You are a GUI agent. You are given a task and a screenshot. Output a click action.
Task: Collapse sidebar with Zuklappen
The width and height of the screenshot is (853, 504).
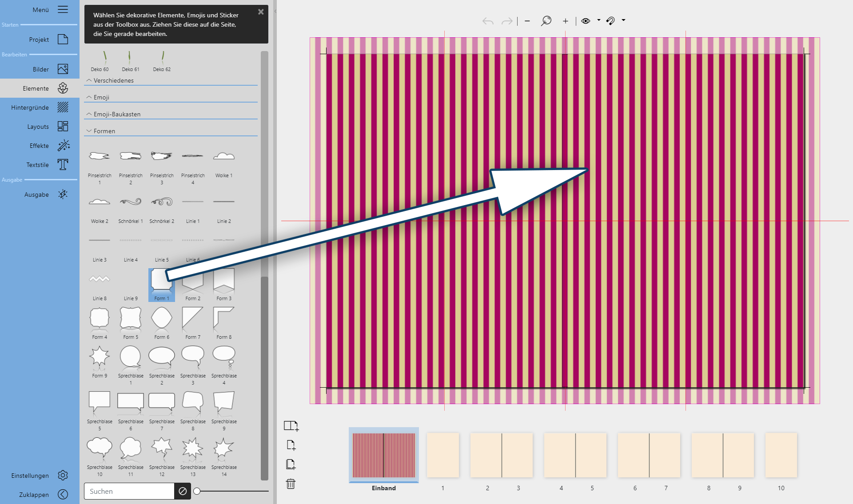pyautogui.click(x=63, y=495)
